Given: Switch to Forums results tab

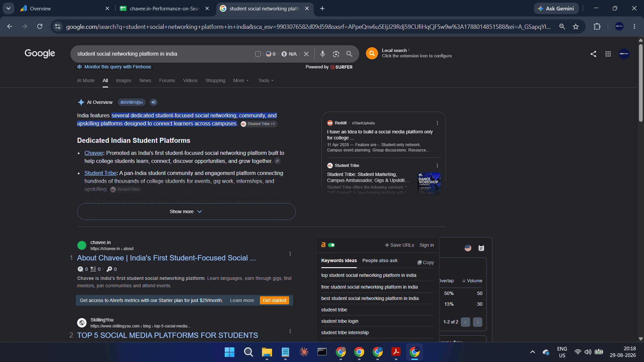Looking at the screenshot, I should coord(167,80).
